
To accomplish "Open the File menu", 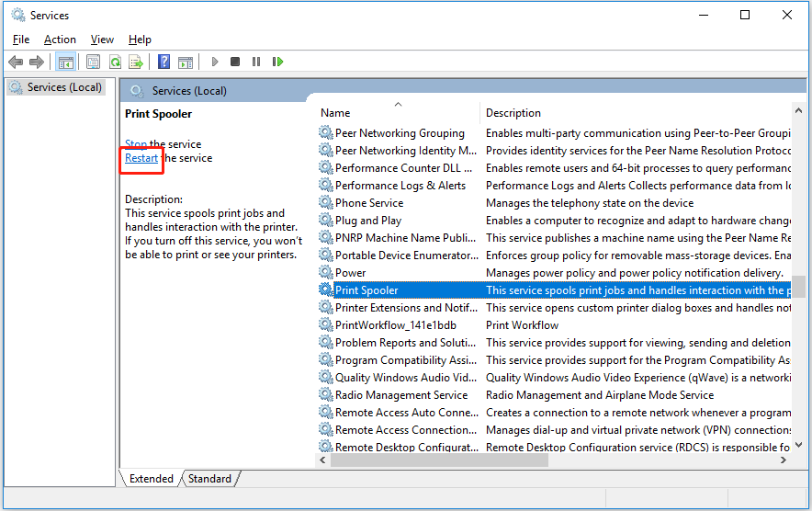I will [21, 40].
